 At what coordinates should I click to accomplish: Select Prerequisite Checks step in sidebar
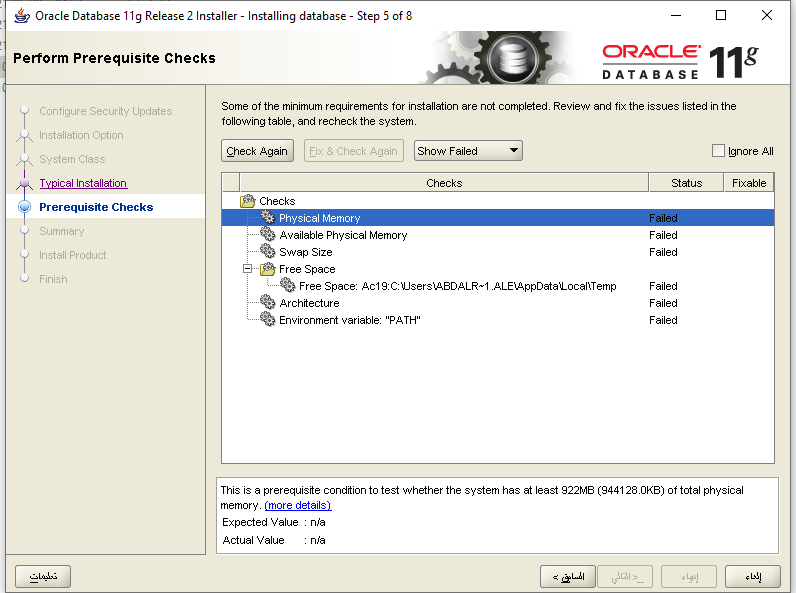point(96,207)
